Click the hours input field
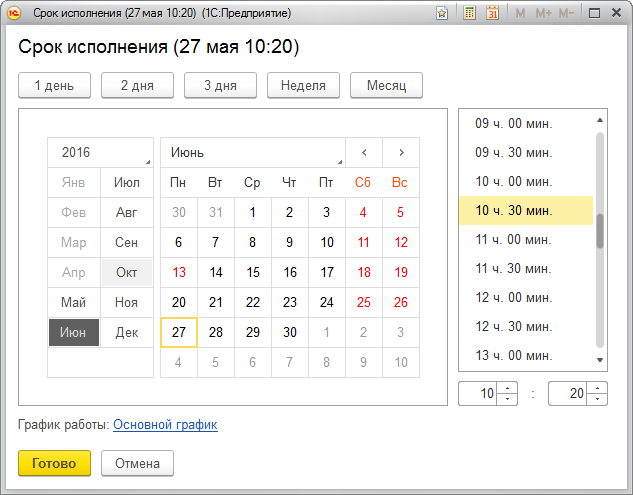The width and height of the screenshot is (633, 495). click(480, 394)
